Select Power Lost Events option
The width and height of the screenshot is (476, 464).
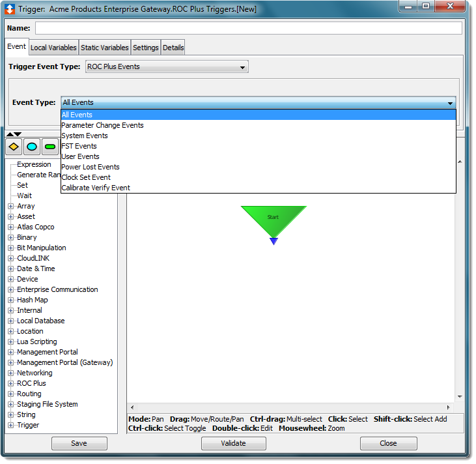click(91, 167)
